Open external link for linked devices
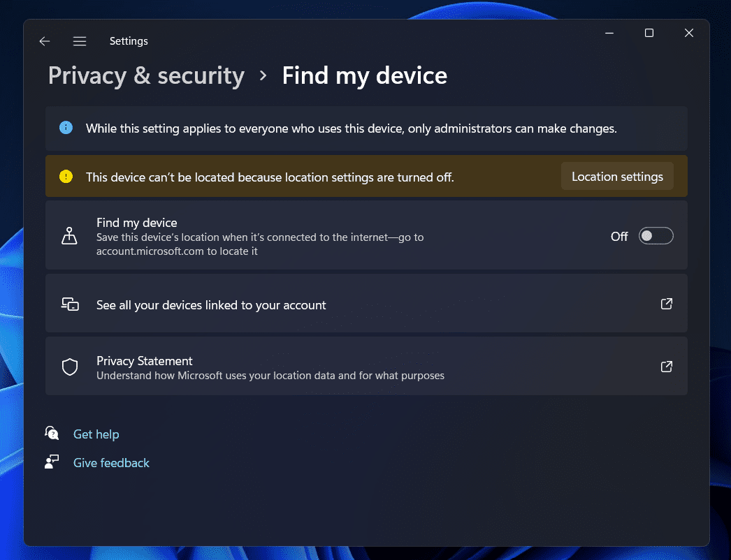This screenshot has height=560, width=731. point(667,304)
